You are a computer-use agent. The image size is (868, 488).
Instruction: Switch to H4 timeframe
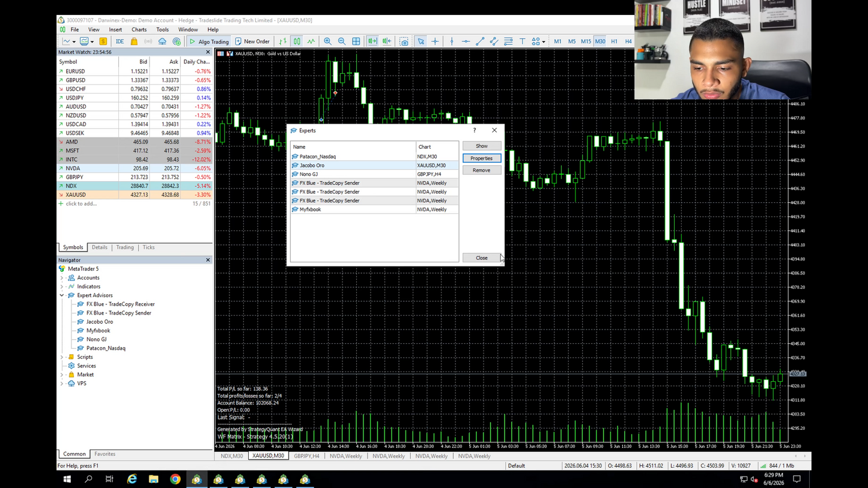point(628,41)
